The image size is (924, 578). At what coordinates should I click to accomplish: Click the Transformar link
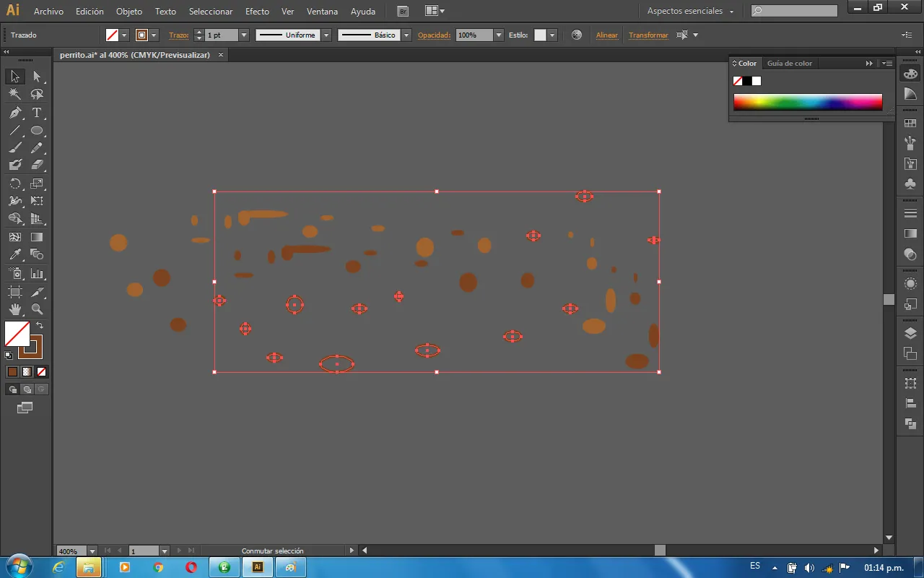(648, 35)
